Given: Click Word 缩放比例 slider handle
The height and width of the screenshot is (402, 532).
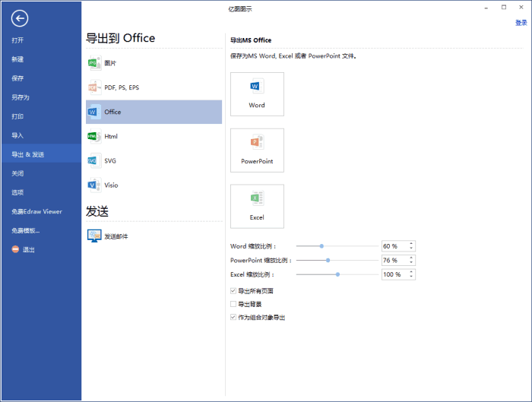Looking at the screenshot, I should [321, 246].
